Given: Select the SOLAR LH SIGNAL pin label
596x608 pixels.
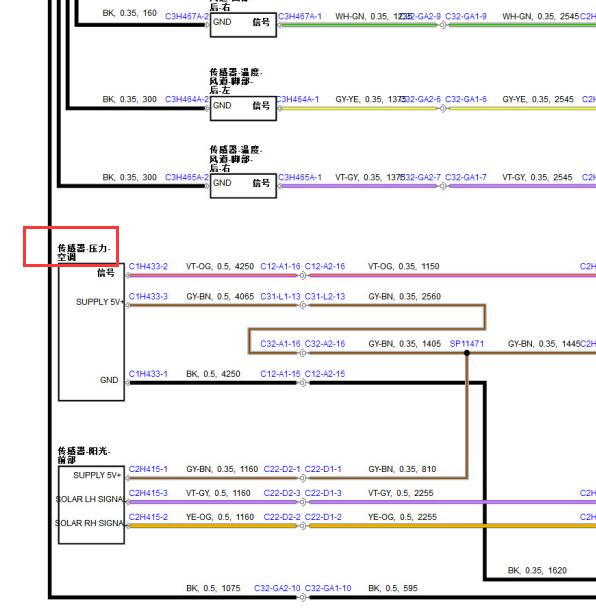Looking at the screenshot, I should (91, 499).
